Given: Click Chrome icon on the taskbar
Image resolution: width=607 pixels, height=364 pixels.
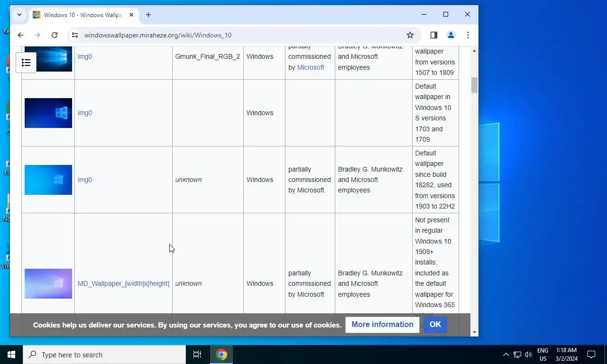Looking at the screenshot, I should (221, 355).
